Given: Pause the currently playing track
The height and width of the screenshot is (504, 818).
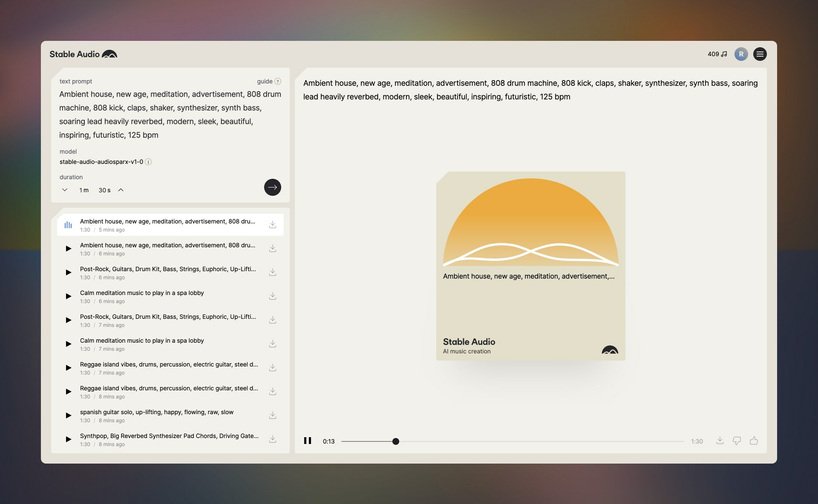Looking at the screenshot, I should pyautogui.click(x=308, y=441).
